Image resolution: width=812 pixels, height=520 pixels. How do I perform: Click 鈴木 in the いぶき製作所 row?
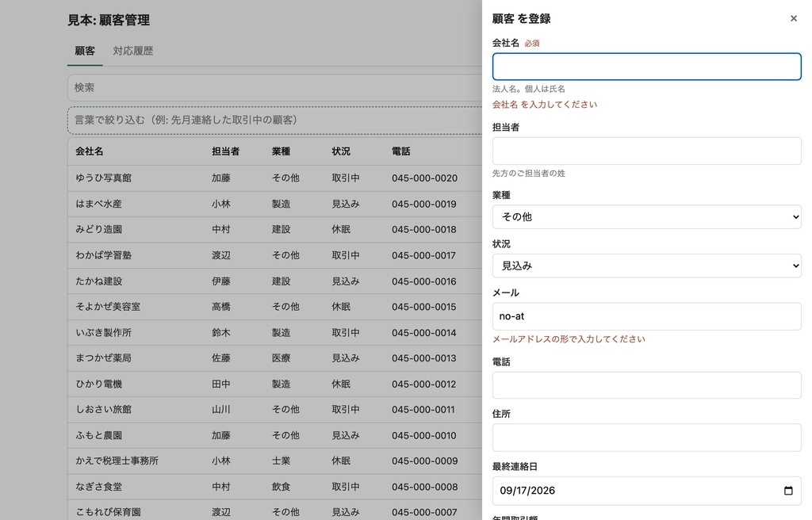click(x=220, y=332)
